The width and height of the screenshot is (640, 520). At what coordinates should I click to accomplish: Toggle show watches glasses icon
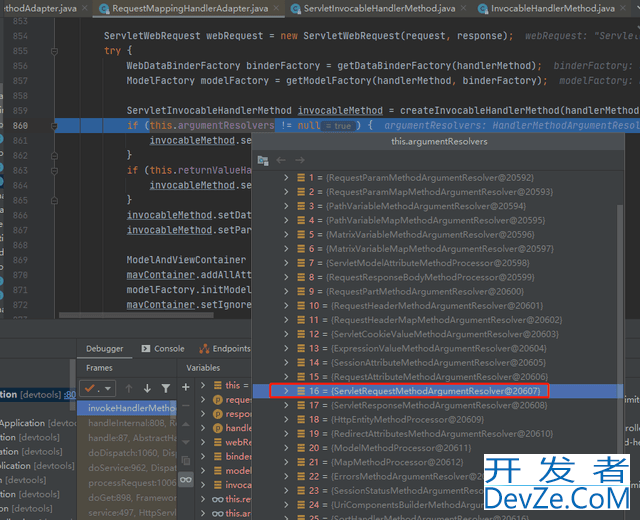186,480
